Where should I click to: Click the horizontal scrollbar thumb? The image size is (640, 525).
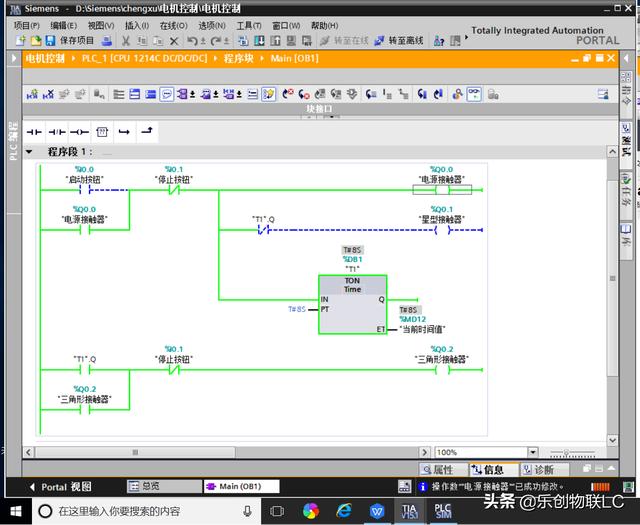point(136,452)
